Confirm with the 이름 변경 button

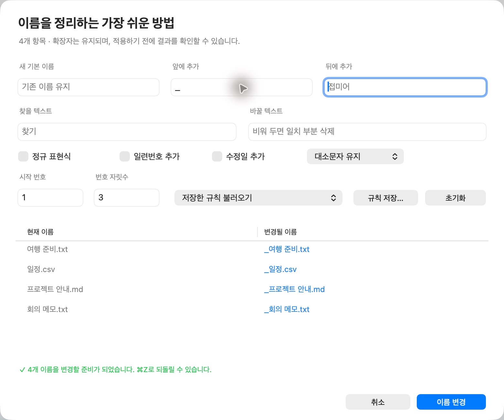451,402
